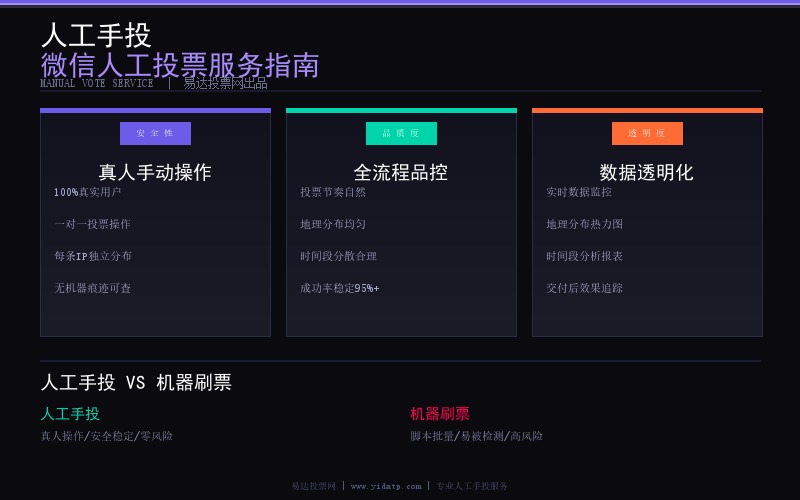800x500 pixels.
Task: Click the 人工手投 main title
Action: point(96,35)
